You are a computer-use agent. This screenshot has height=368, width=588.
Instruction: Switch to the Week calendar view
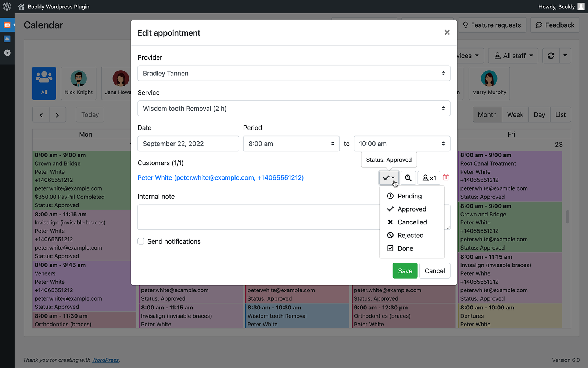(515, 114)
